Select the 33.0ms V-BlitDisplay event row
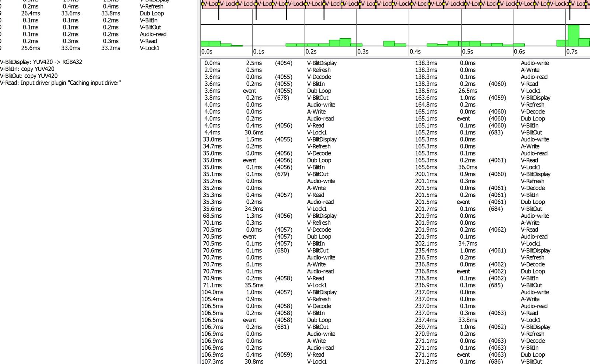 click(270, 139)
